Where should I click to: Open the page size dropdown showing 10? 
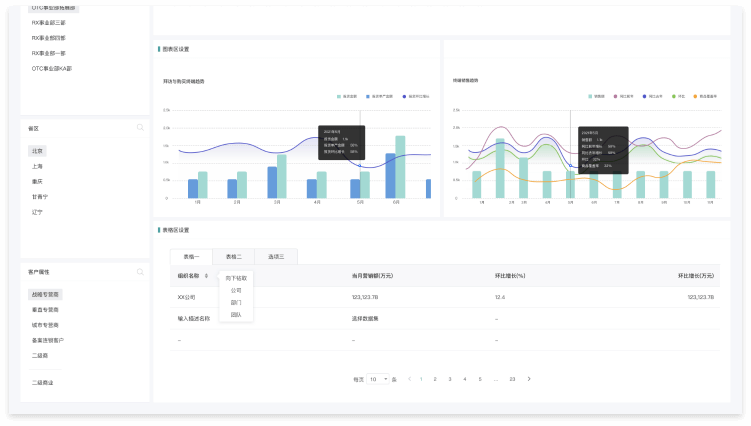click(378, 379)
